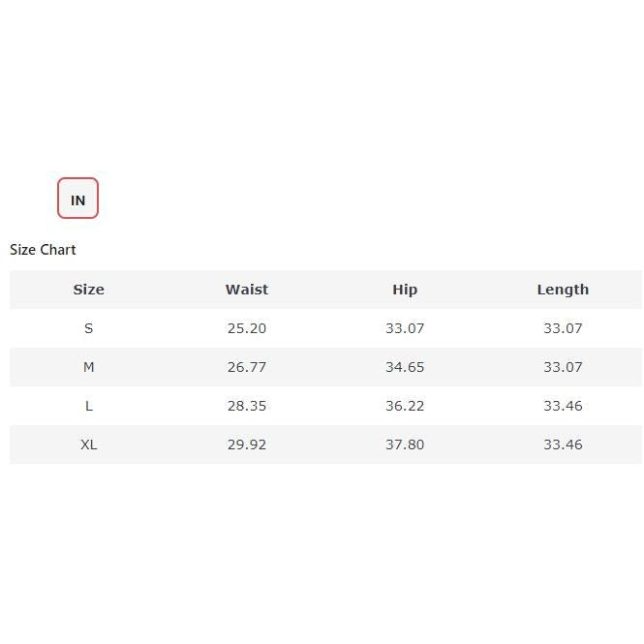Select the Length column header
Image resolution: width=644 pixels, height=644 pixels.
point(563,290)
